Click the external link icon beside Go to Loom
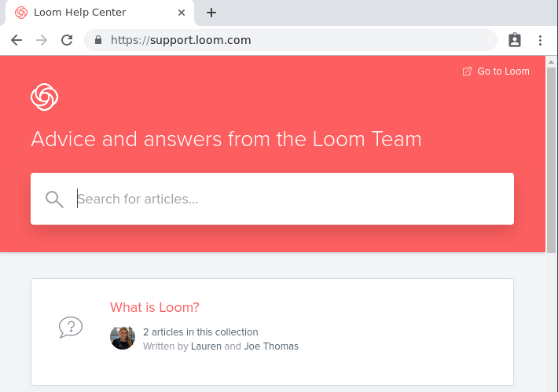Viewport: 558px width, 392px height. coord(467,71)
